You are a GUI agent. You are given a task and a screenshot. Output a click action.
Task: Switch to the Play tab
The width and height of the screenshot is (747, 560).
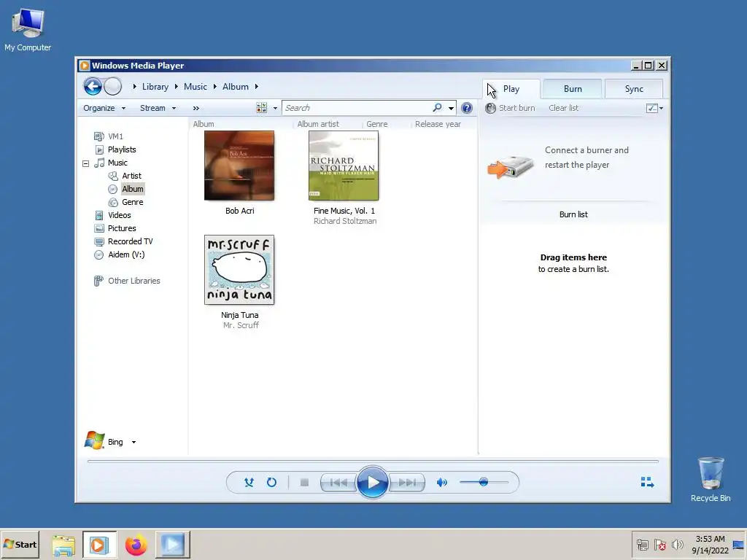[511, 89]
